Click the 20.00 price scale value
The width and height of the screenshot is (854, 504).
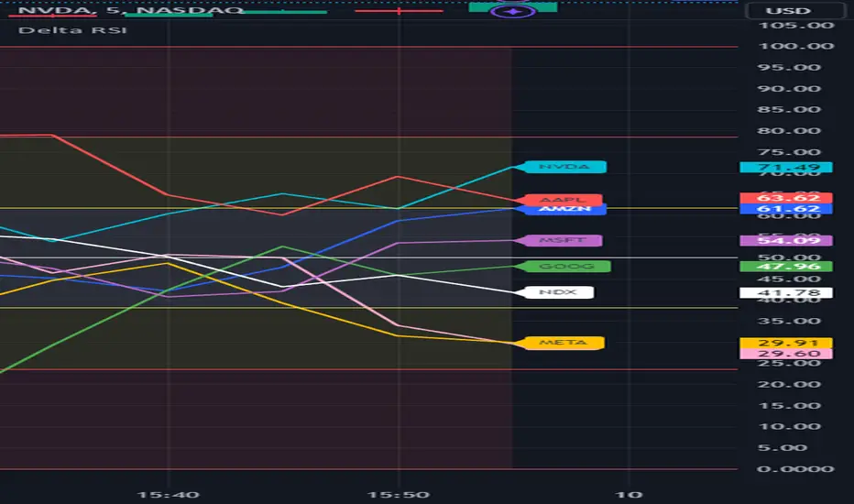coord(789,384)
